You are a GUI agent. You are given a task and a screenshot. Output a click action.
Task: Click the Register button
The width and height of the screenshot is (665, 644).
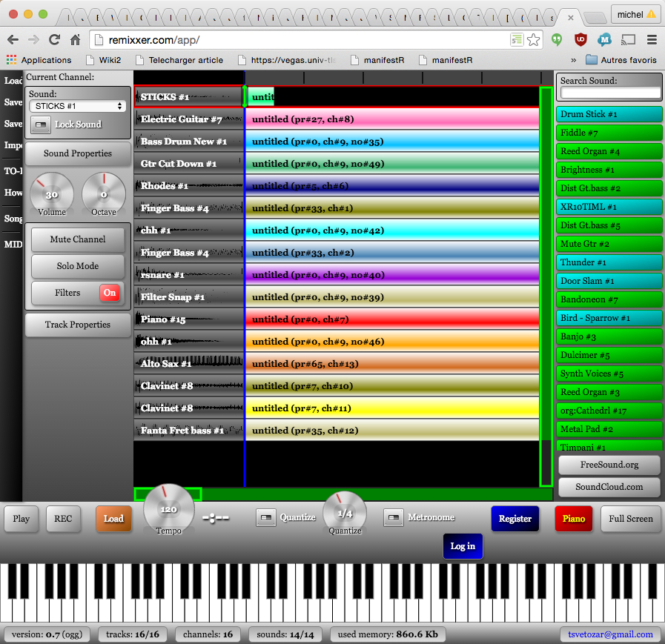515,519
